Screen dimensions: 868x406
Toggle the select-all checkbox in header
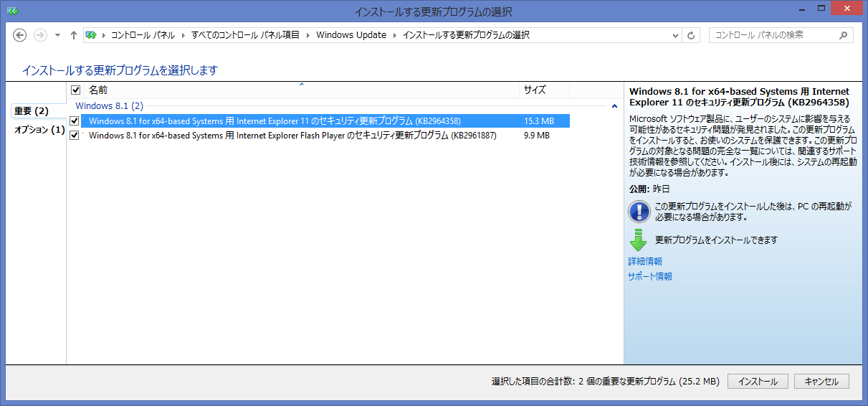[76, 90]
